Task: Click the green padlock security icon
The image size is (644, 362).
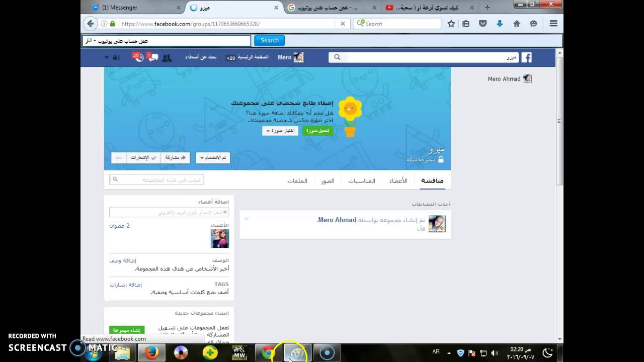Action: (x=112, y=24)
